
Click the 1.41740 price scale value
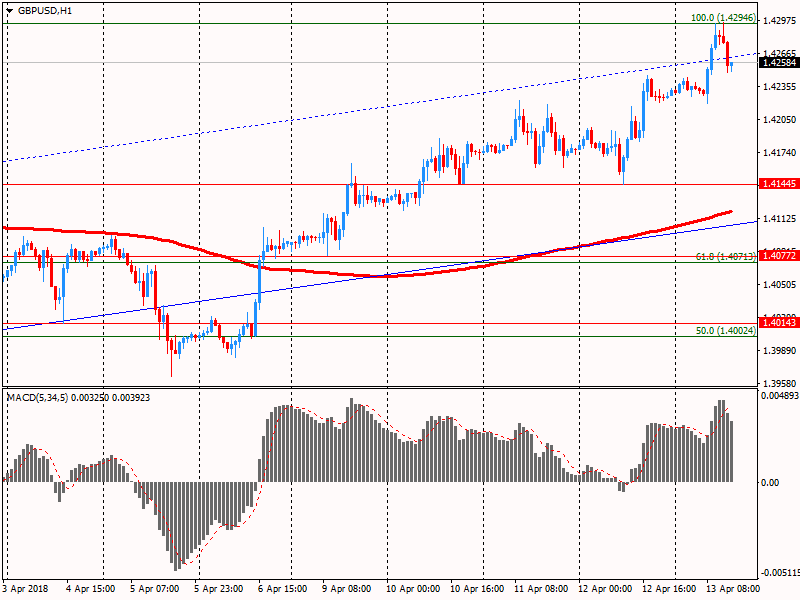(x=780, y=153)
